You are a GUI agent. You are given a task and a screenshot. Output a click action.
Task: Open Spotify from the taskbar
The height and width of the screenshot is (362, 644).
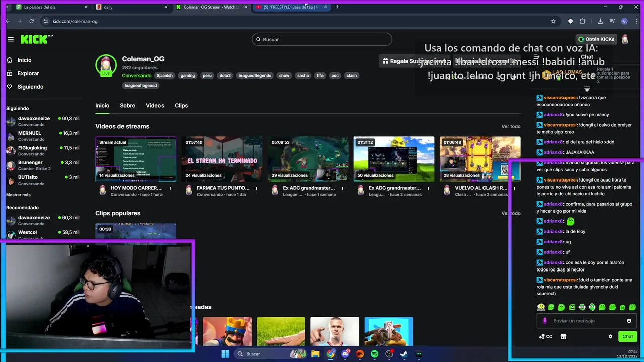point(374,354)
